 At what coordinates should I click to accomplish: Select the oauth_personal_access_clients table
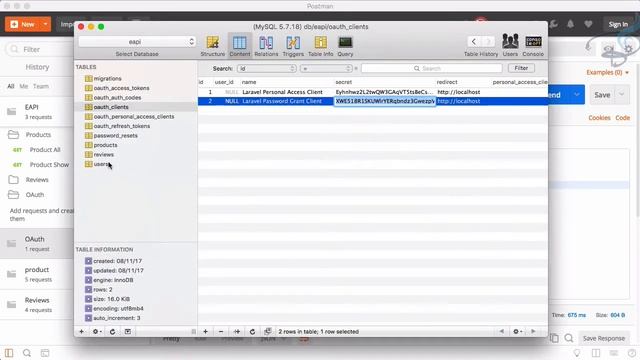pos(133,116)
